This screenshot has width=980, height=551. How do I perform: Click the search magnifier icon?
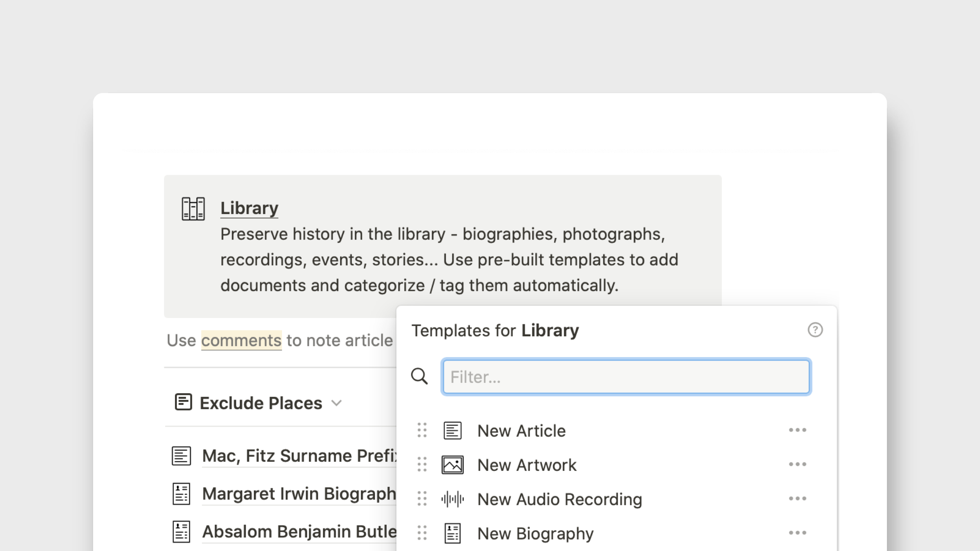pyautogui.click(x=419, y=376)
